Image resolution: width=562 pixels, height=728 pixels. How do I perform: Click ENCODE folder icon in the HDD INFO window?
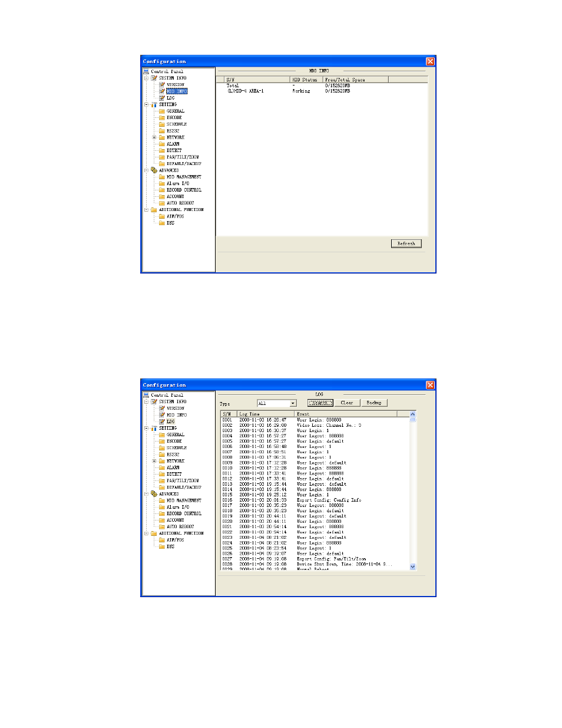(162, 117)
